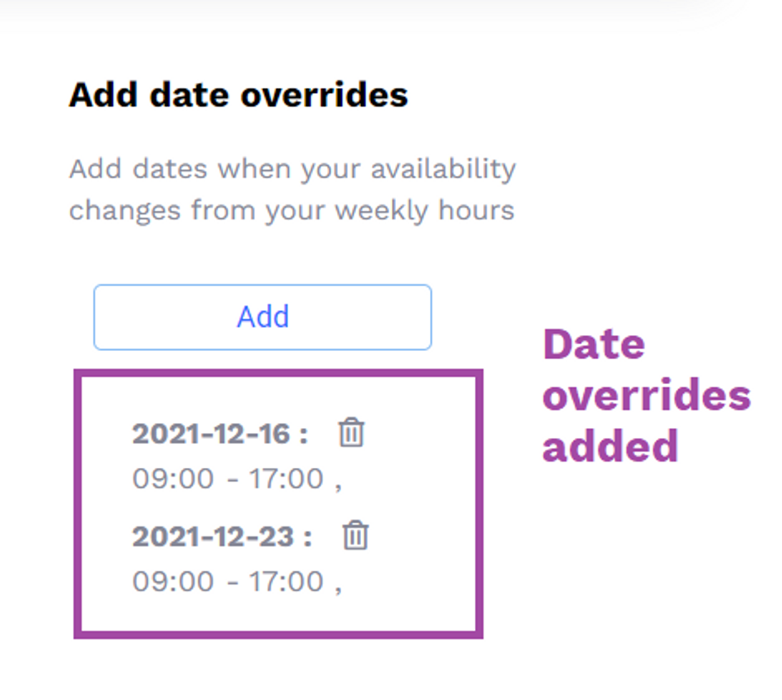Click the purple "overrides" annotation word
This screenshot has width=782, height=700.
646,395
